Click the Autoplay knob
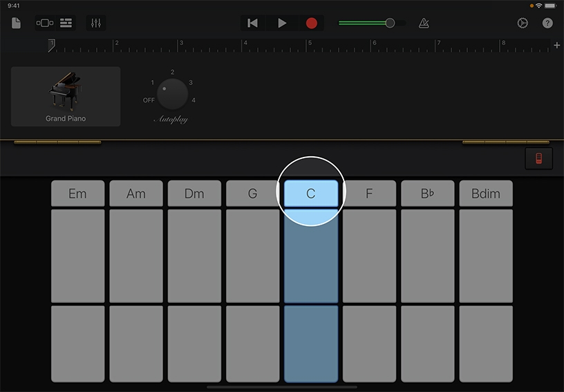The image size is (564, 392). tap(172, 94)
